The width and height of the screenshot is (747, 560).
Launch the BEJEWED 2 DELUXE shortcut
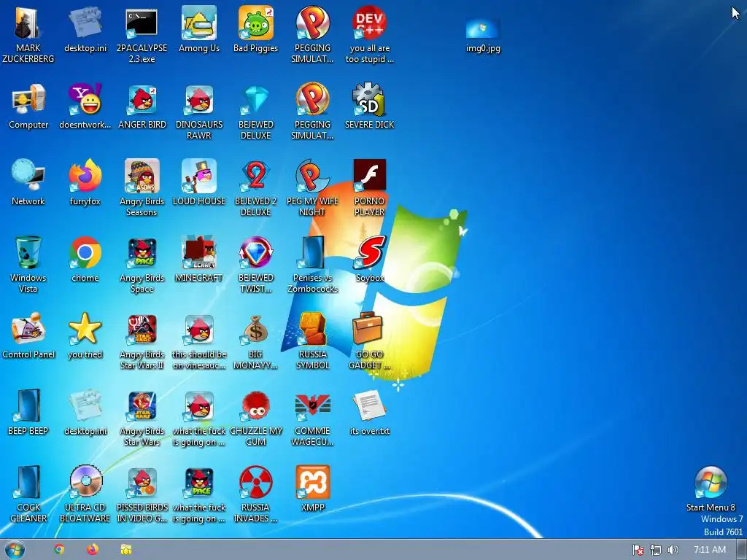256,187
